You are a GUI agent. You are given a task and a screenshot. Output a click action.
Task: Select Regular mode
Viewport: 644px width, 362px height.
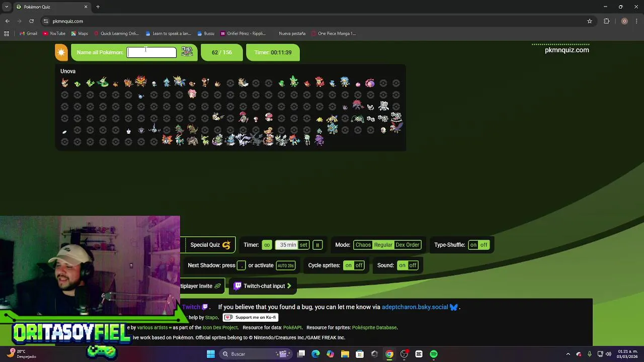tap(383, 245)
